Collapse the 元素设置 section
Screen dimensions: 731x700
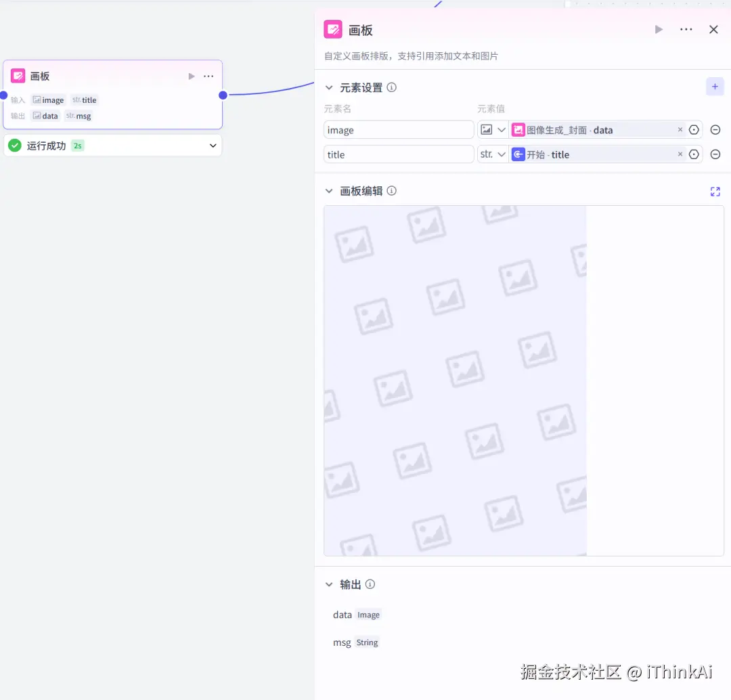click(x=329, y=87)
